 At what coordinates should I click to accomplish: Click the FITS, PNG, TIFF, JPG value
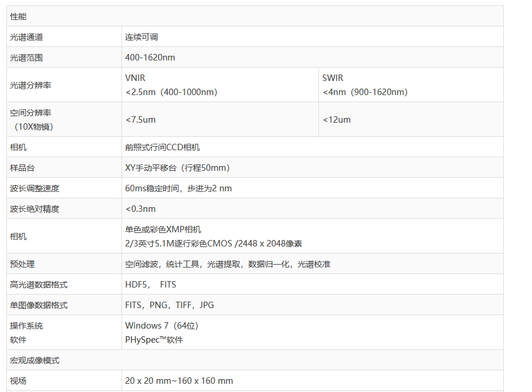(170, 305)
